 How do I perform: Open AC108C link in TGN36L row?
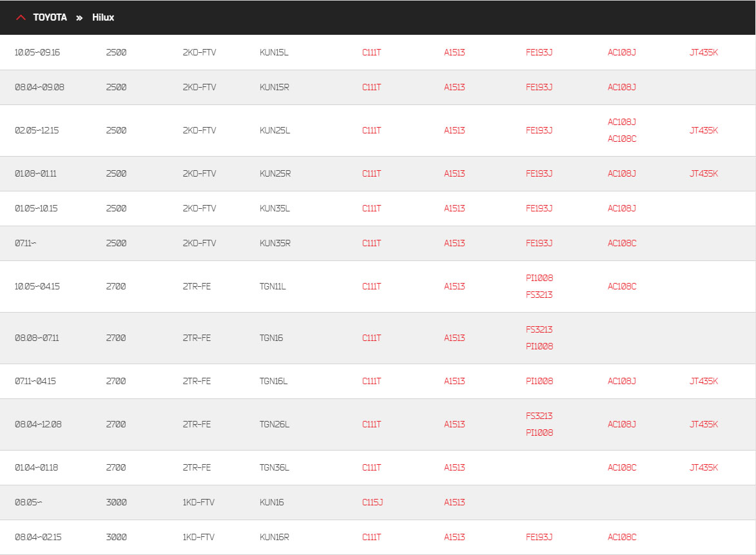[x=622, y=467]
